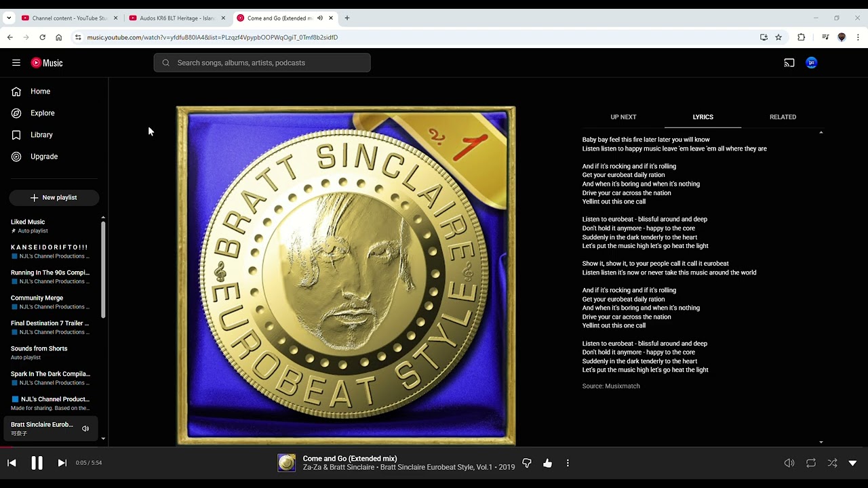Create a New playlist
The image size is (868, 488).
tap(54, 198)
